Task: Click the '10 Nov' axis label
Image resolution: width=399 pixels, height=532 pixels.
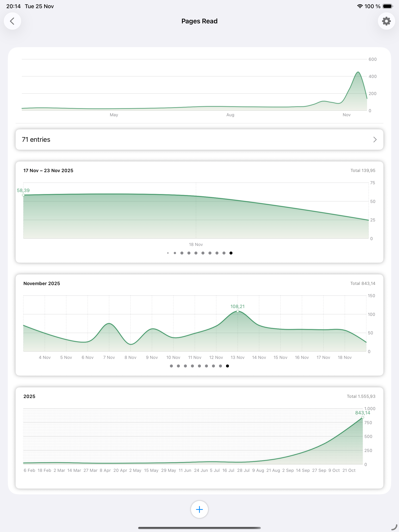Action: pyautogui.click(x=173, y=357)
